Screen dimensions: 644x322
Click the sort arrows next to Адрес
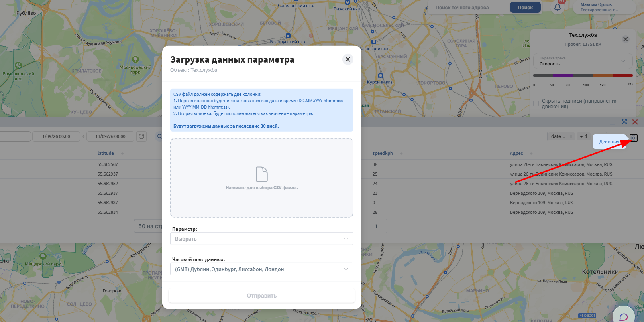click(x=531, y=154)
